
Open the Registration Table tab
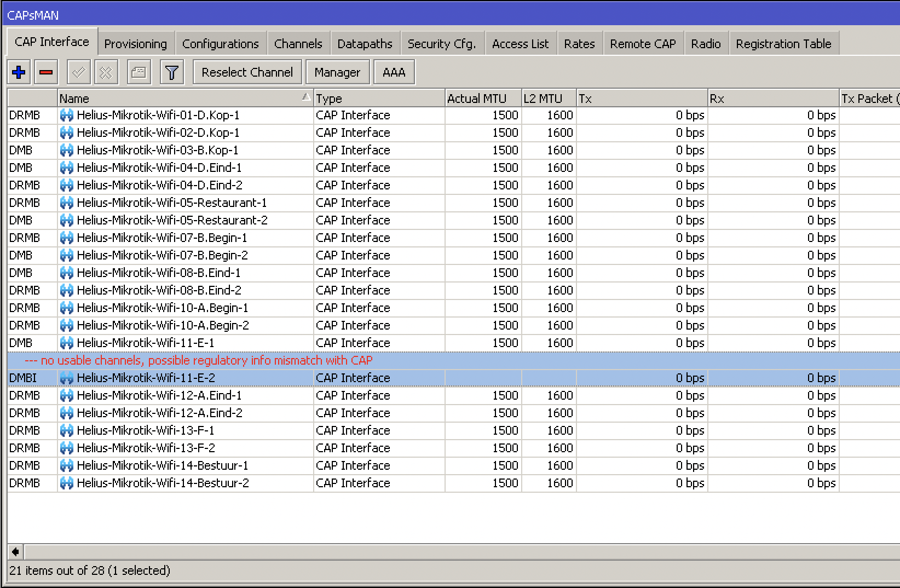[783, 44]
